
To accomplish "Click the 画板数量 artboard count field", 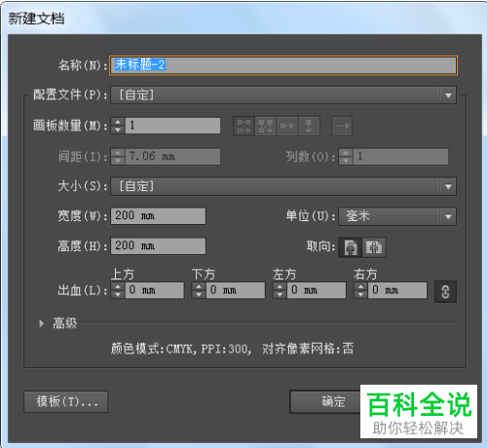I will 172,126.
